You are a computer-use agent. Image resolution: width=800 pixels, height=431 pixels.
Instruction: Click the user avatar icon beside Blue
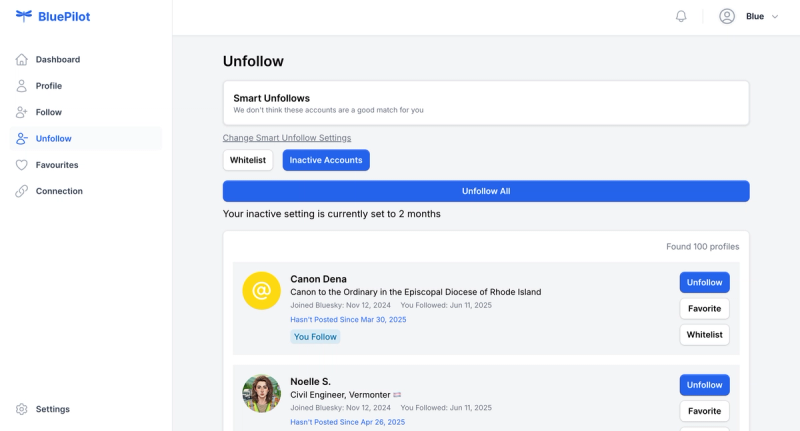click(727, 16)
